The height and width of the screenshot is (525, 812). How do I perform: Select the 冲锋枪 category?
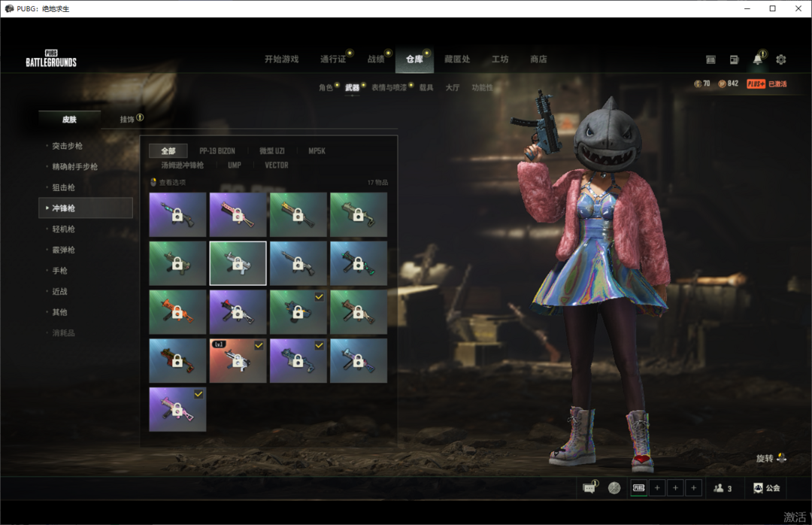click(86, 208)
